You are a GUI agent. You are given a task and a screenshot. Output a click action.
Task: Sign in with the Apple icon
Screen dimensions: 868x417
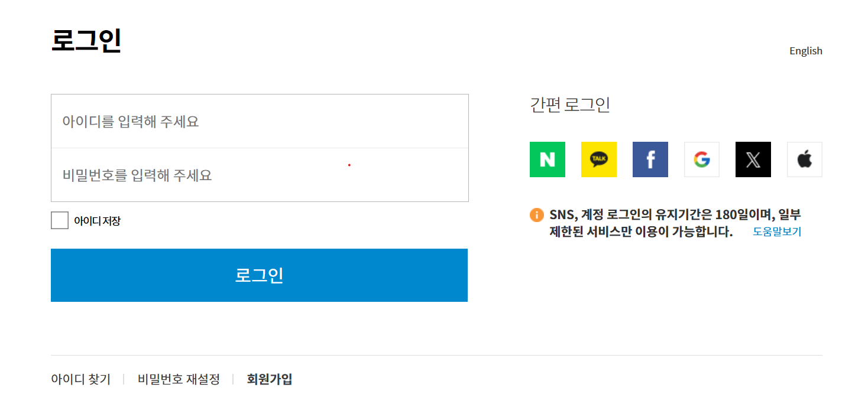pos(804,159)
